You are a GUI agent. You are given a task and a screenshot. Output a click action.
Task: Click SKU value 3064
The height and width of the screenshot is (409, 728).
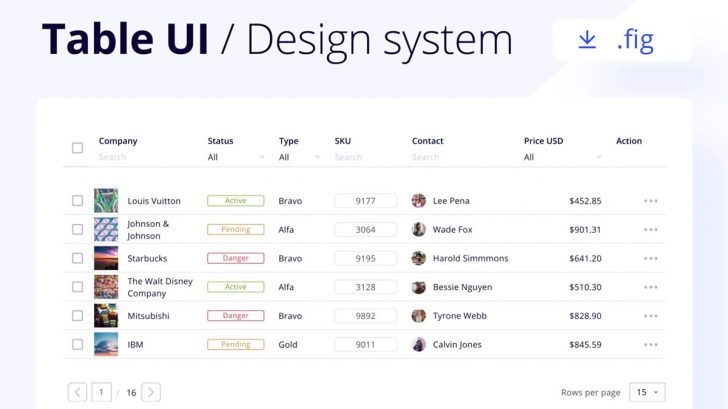(x=366, y=230)
